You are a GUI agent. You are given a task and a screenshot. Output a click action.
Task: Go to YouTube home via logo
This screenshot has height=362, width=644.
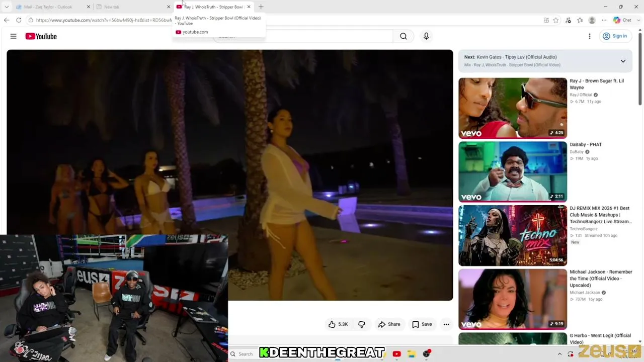[x=41, y=36]
